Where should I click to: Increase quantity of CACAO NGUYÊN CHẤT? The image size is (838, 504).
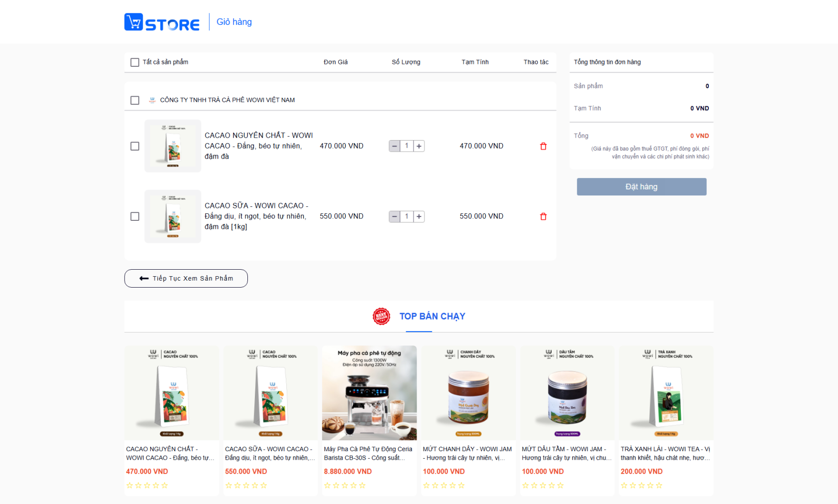pyautogui.click(x=419, y=146)
